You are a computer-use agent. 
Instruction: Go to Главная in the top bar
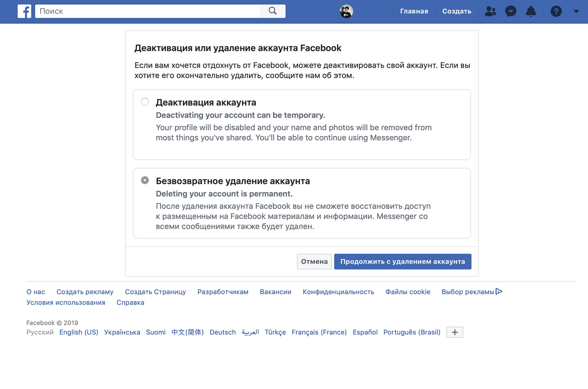[414, 11]
